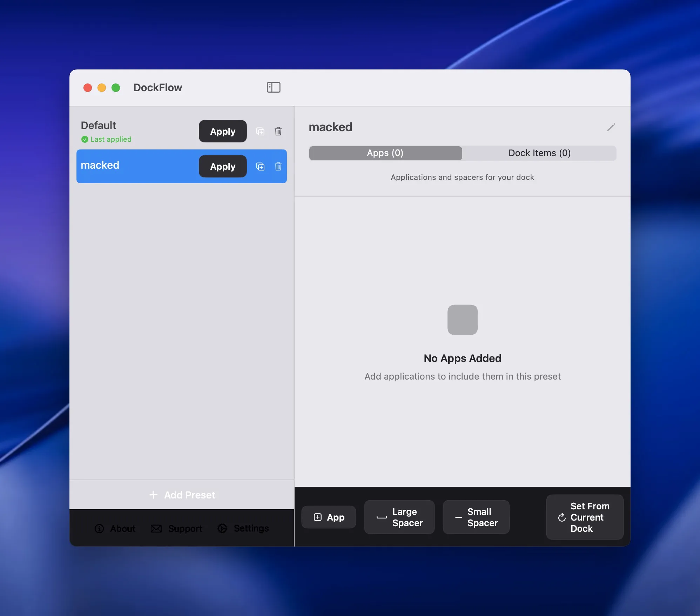
Task: Delete the Default preset with trash icon
Action: (x=278, y=132)
